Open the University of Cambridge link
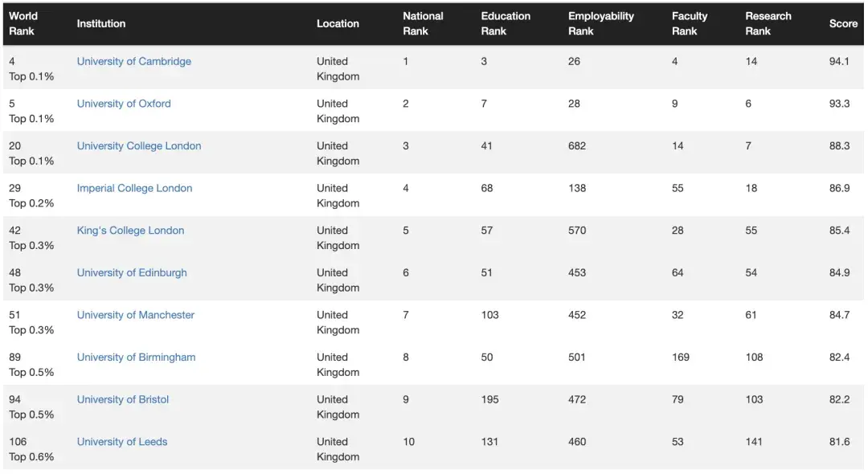The height and width of the screenshot is (474, 868). (134, 62)
